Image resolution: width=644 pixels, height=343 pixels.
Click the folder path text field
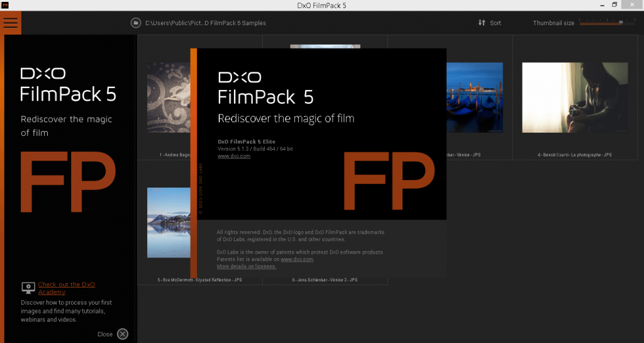(x=206, y=23)
